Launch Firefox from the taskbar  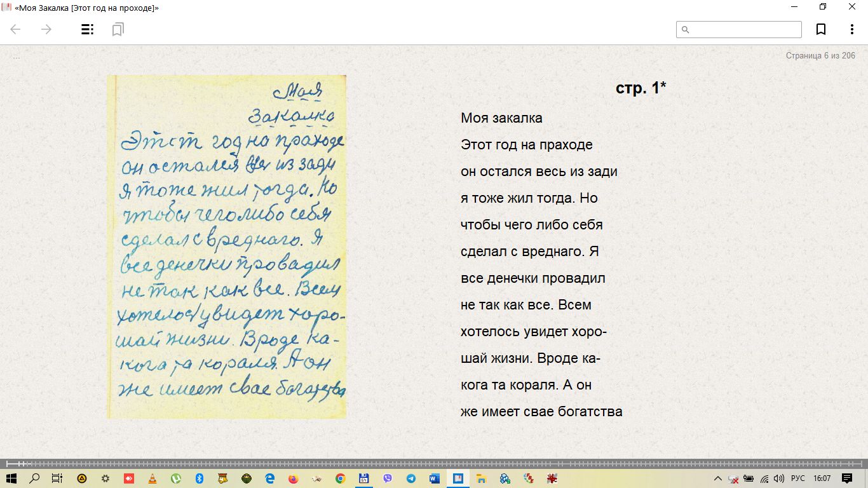[293, 478]
